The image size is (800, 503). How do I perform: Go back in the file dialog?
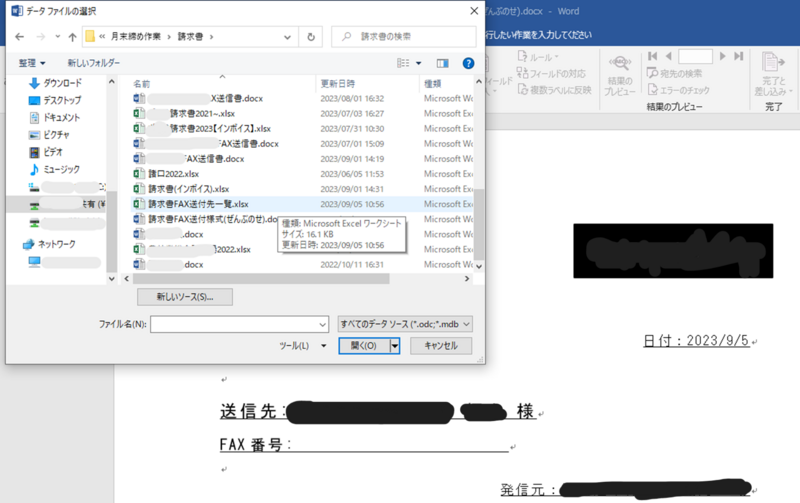pos(19,37)
